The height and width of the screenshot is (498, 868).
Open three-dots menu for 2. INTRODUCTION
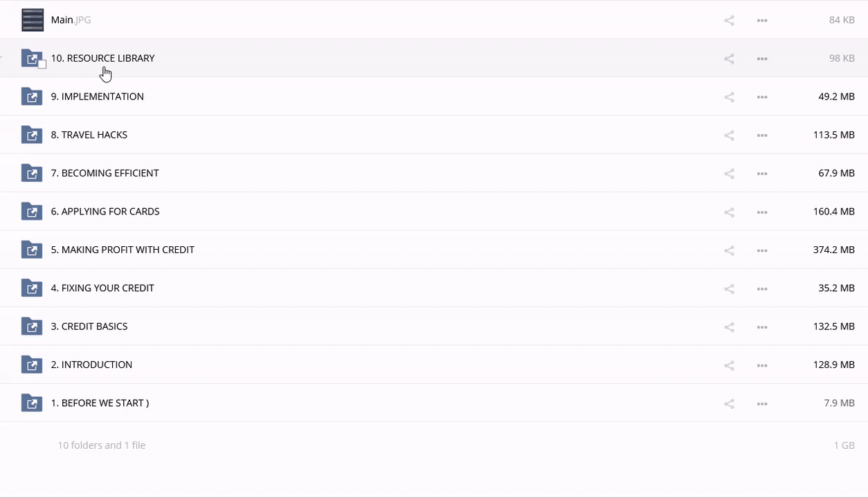click(x=762, y=365)
